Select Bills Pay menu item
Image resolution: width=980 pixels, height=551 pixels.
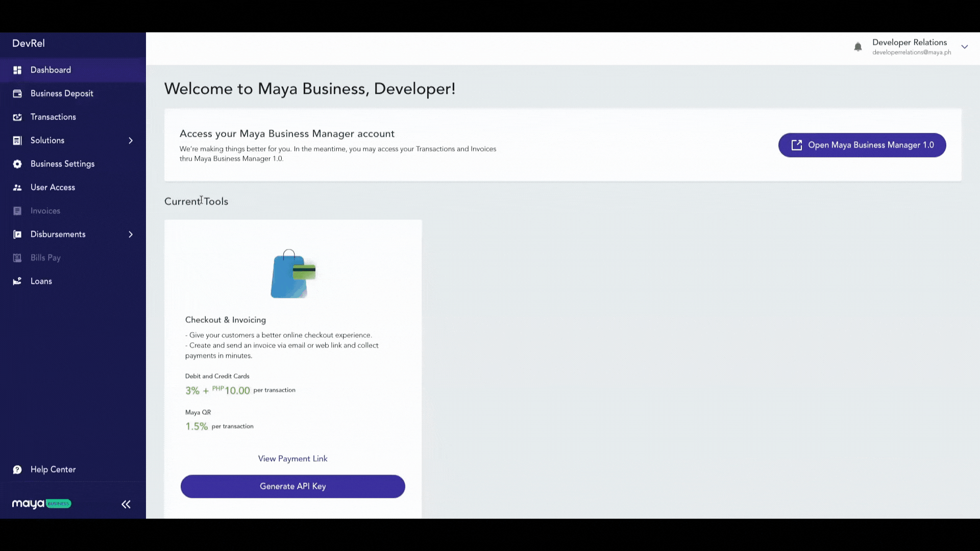click(73, 258)
